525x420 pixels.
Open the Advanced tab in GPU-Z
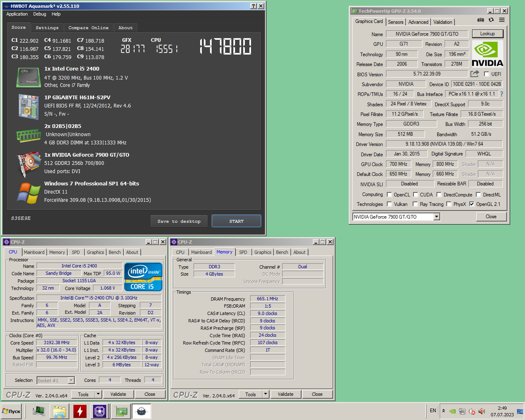pos(418,22)
